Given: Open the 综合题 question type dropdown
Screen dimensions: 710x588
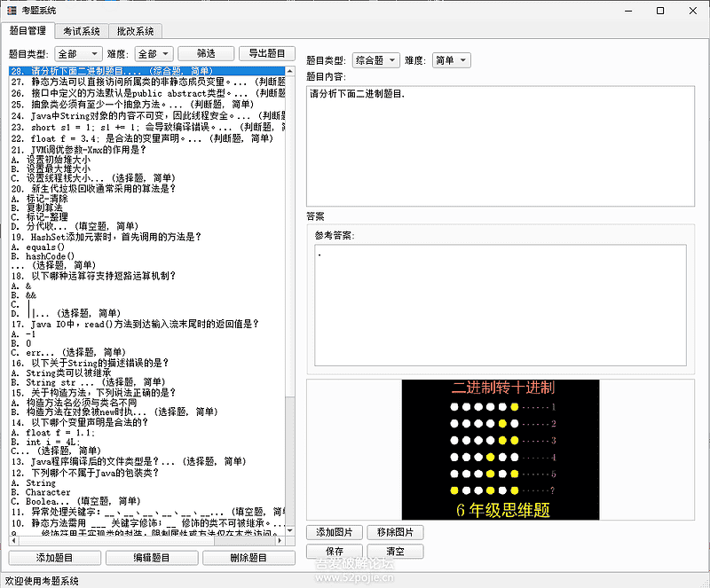Looking at the screenshot, I should (375, 60).
